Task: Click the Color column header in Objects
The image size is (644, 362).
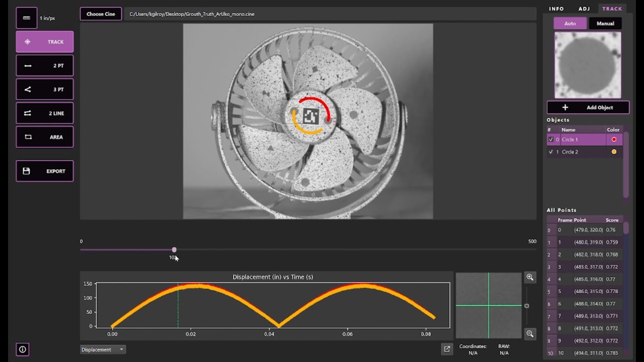Action: (x=613, y=130)
